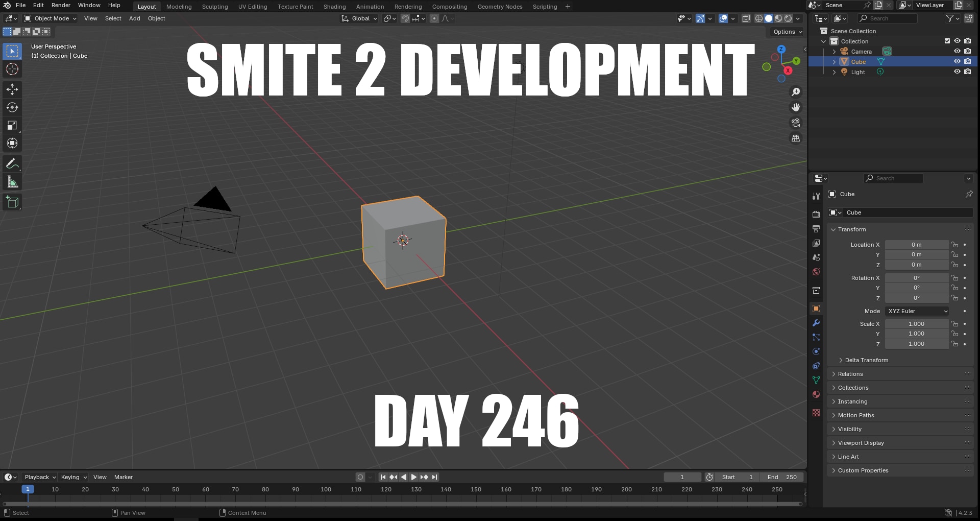Disable Cube in renders
This screenshot has width=980, height=521.
pyautogui.click(x=968, y=61)
